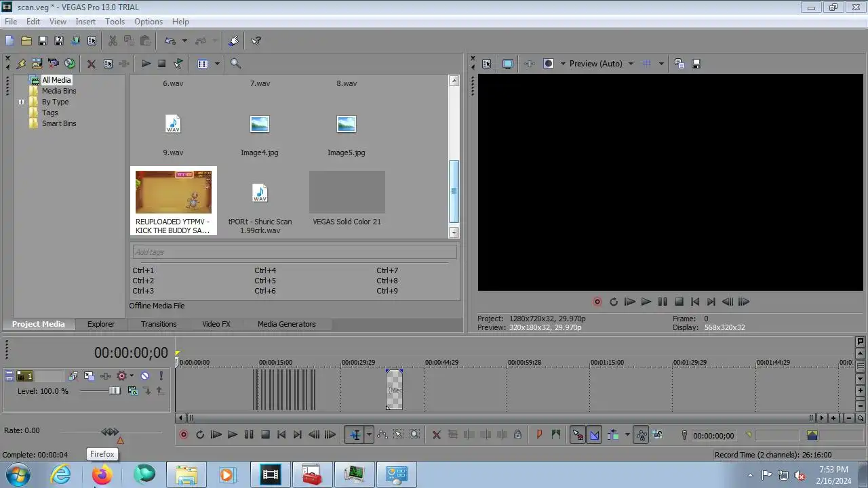Select the Media Bins folder
The image size is (868, 488).
click(x=59, y=91)
